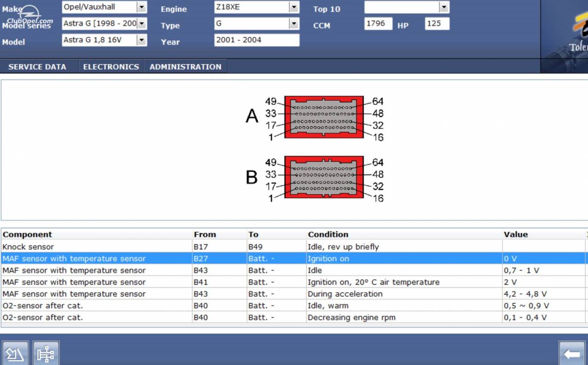This screenshot has width=588, height=365.
Task: Click the Year field 2001 - 2004
Action: 257,40
